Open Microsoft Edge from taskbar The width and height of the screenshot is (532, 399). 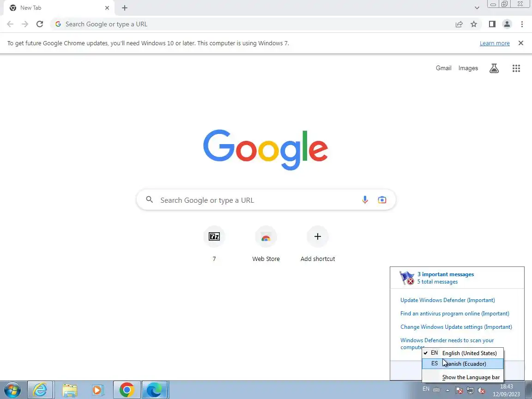pyautogui.click(x=154, y=390)
